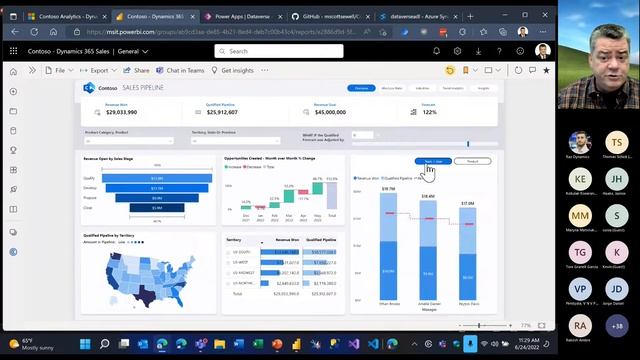
Task: Refresh visuals with the circular arrow icon
Action: click(x=518, y=70)
